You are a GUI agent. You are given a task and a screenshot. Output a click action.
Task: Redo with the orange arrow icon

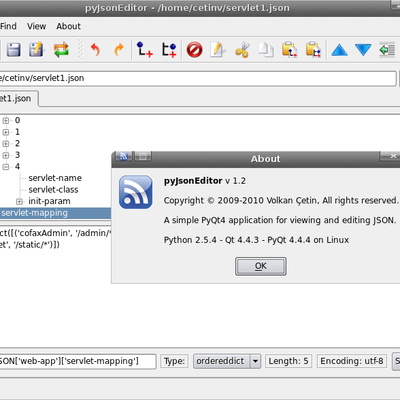(119, 50)
